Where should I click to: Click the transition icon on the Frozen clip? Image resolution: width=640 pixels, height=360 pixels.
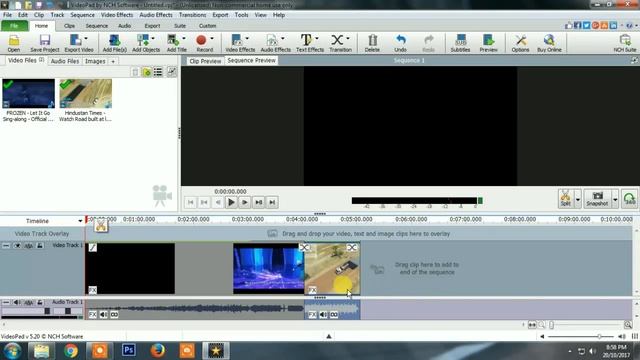[304, 247]
